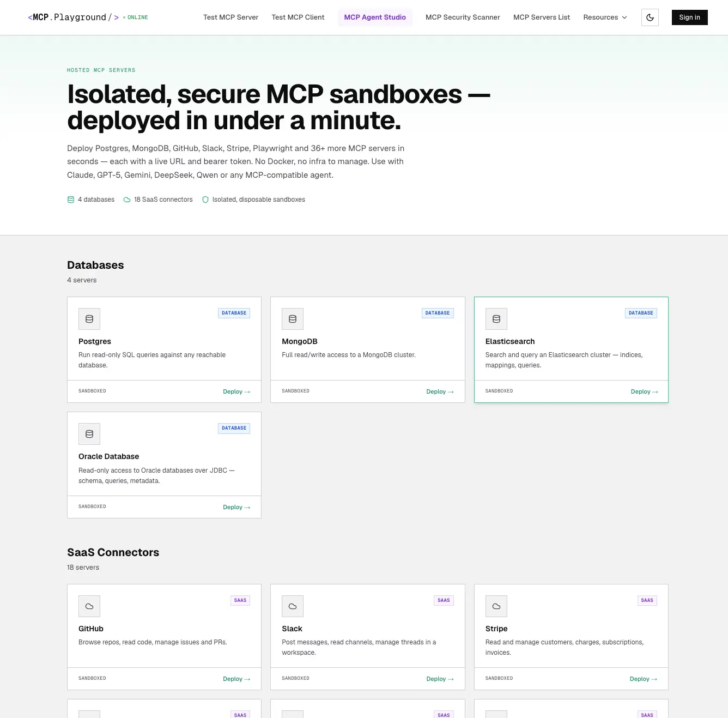Open MCP Servers List page
728x718 pixels.
(542, 17)
